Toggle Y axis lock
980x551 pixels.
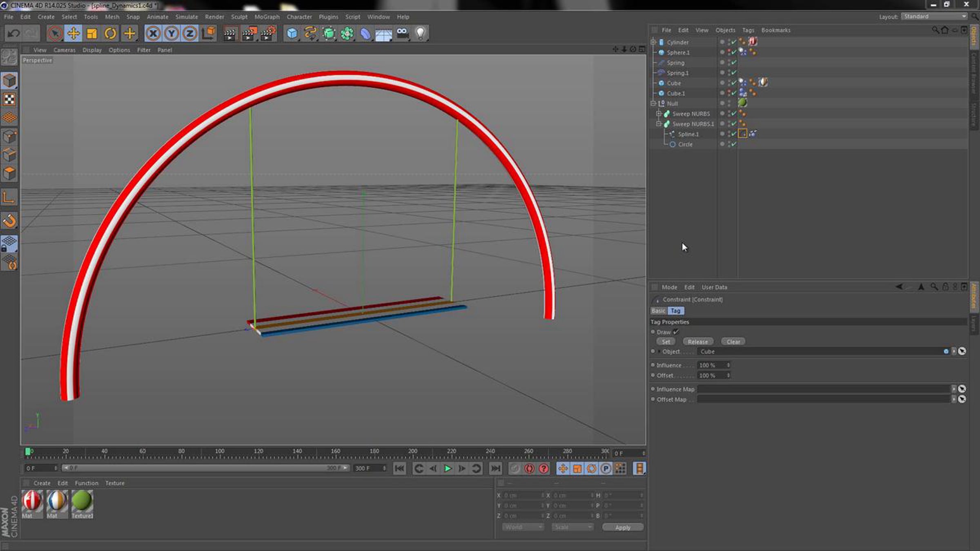171,33
